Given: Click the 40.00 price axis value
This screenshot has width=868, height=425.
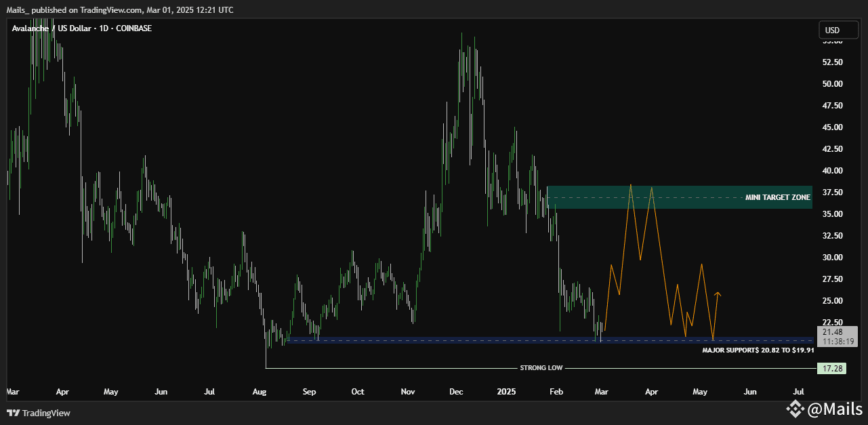Looking at the screenshot, I should (x=832, y=171).
